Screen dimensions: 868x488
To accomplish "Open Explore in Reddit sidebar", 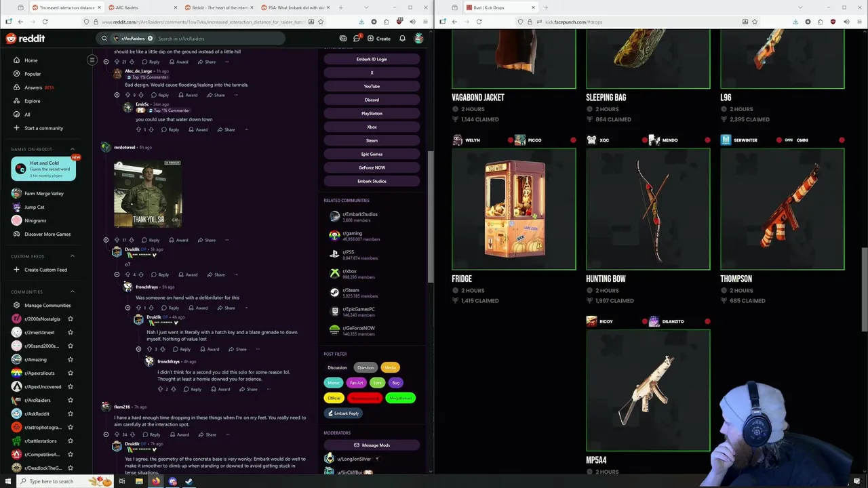I will [32, 101].
